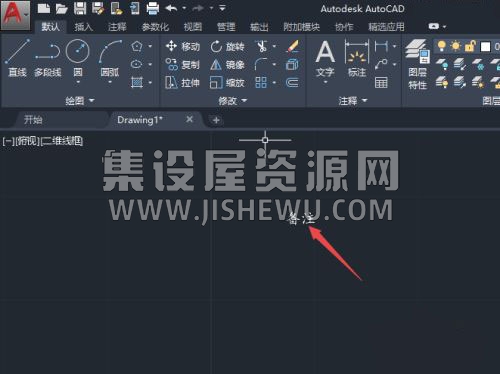
Task: Toggle layer on/off lightbulb icon
Action: click(x=441, y=46)
